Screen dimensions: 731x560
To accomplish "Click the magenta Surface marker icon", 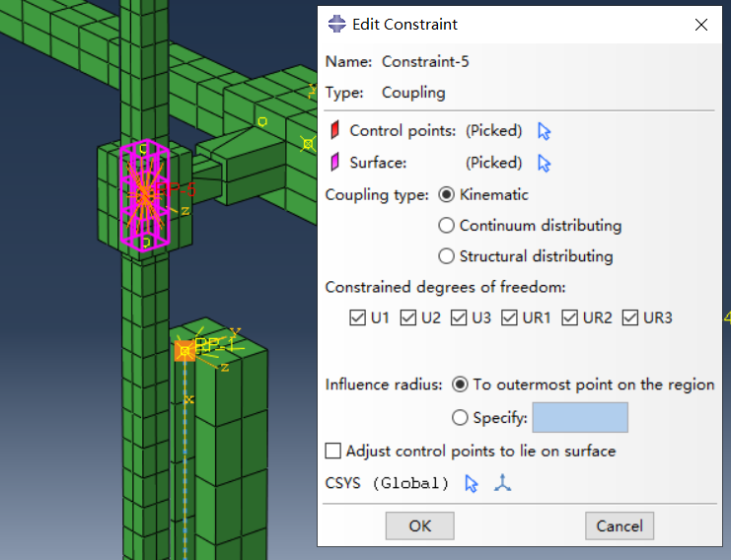I will coord(334,163).
